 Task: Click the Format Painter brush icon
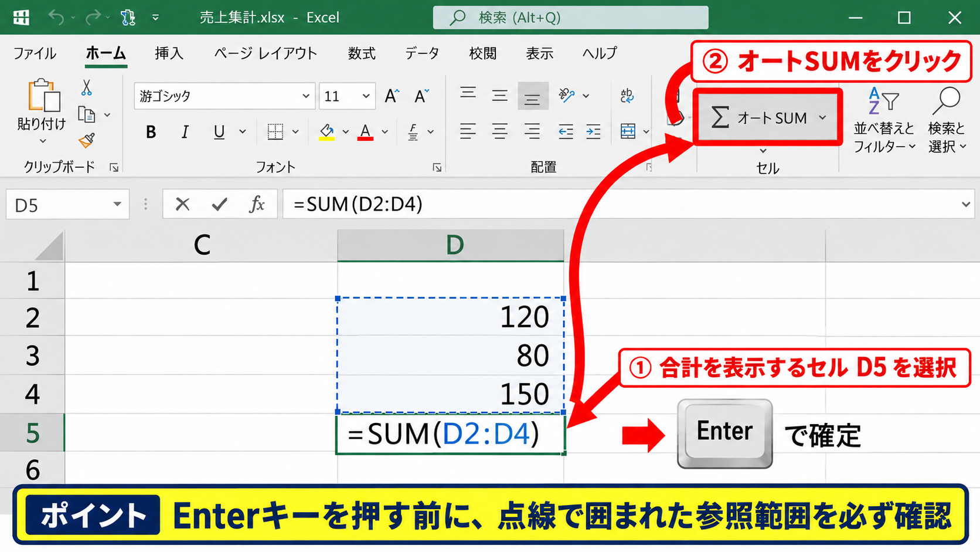pos(87,140)
